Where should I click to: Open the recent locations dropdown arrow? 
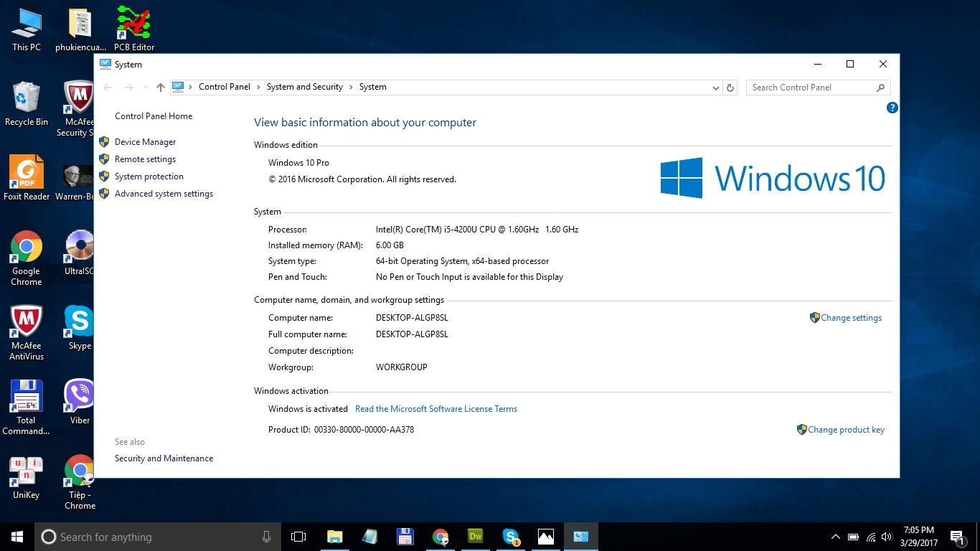[146, 88]
